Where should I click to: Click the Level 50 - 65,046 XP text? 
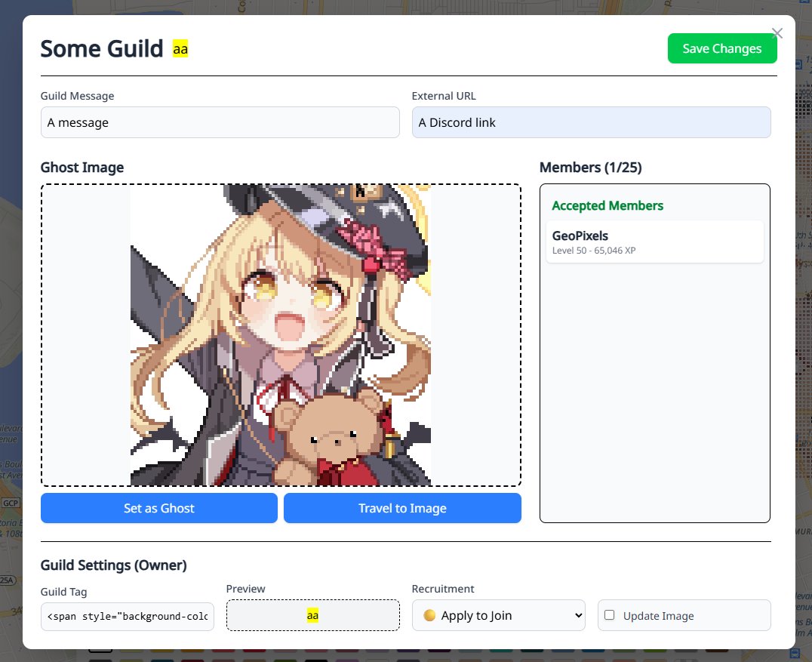tap(593, 251)
